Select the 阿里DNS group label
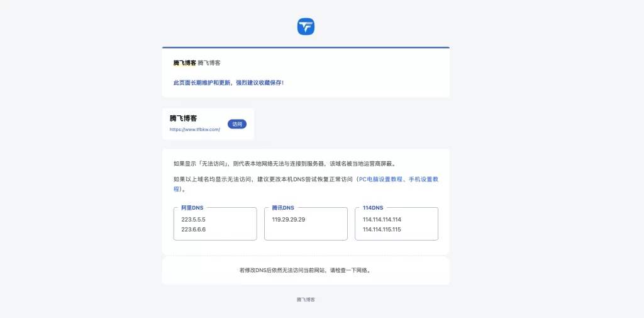Viewport: 644px width, 318px height. click(x=192, y=208)
